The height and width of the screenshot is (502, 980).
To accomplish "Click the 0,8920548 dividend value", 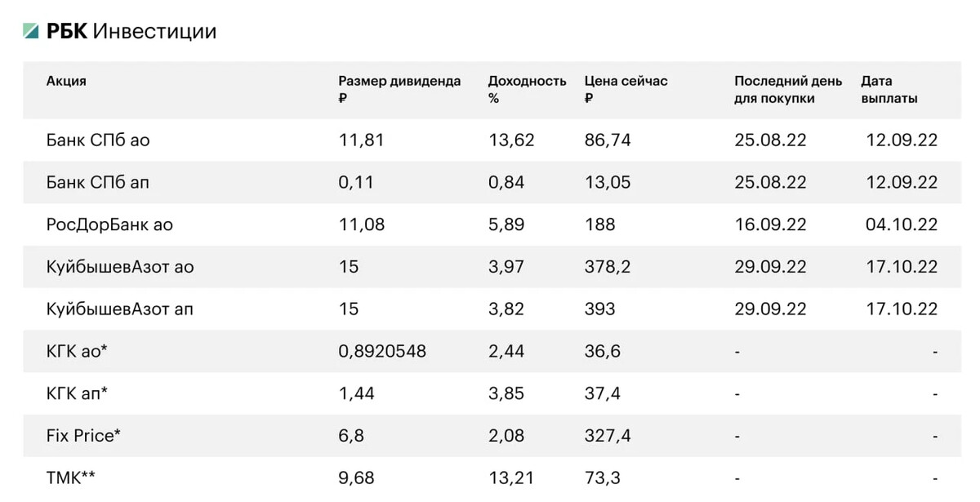I will click(x=382, y=352).
